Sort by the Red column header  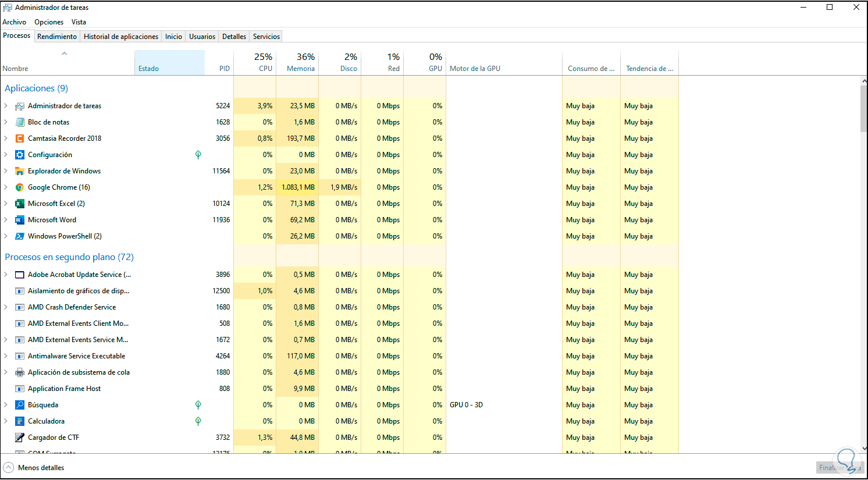[382, 63]
